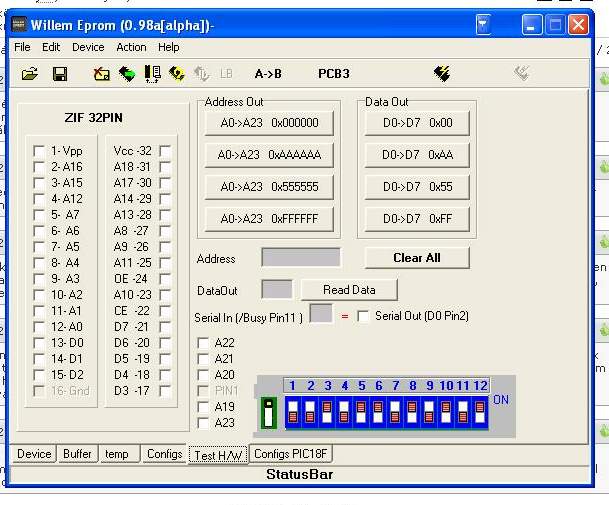Check the 13-D0 pin checkbox

tap(39, 343)
